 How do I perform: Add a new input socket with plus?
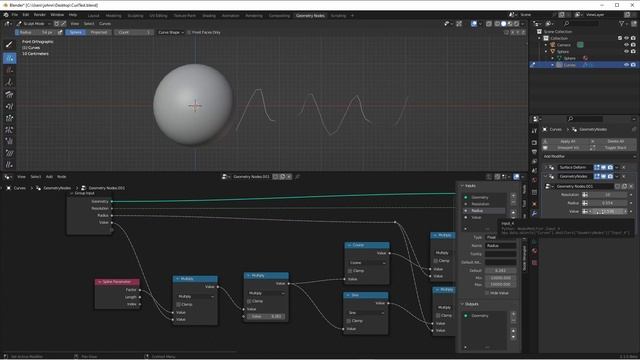tap(513, 196)
